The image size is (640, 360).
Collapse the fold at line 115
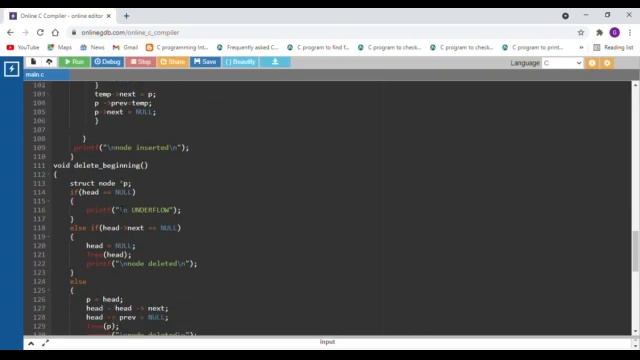click(48, 201)
